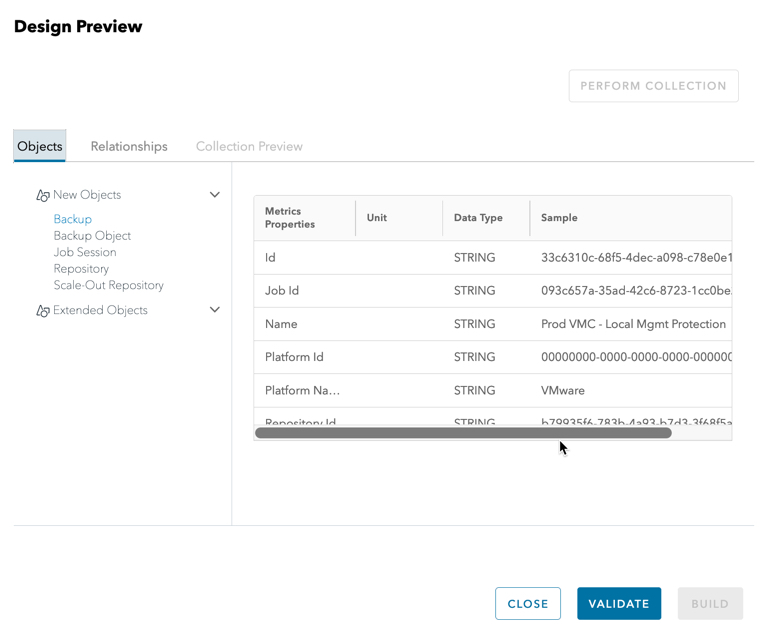
Task: Select Job Session in the tree
Action: click(85, 252)
